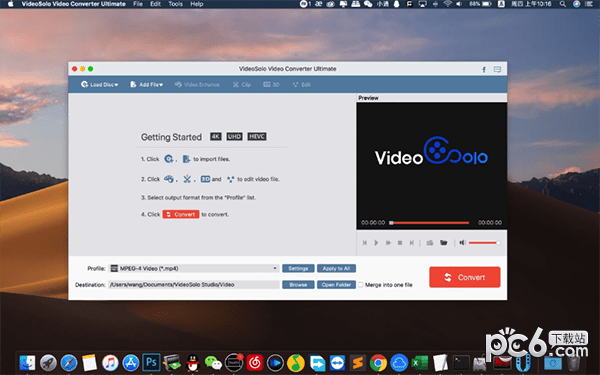Skip to next in preview player

coord(412,243)
